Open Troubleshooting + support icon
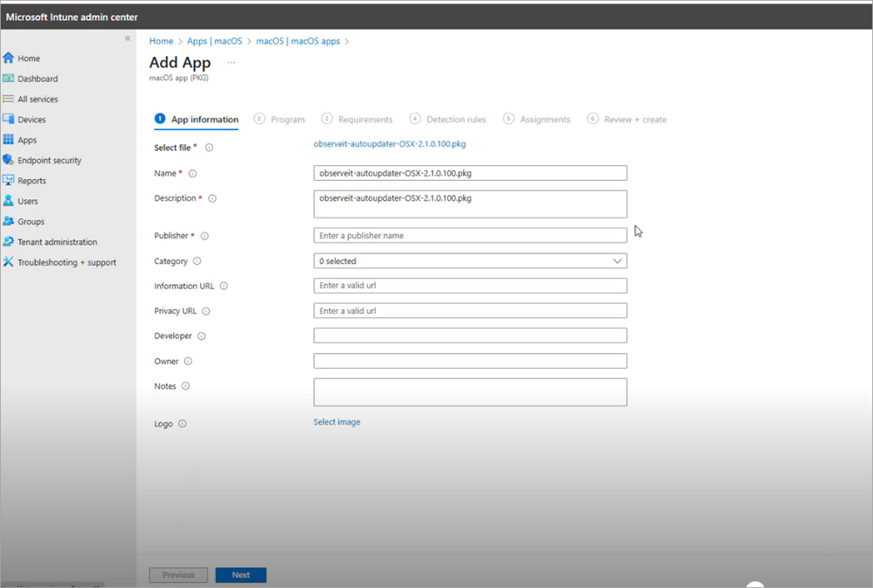The width and height of the screenshot is (873, 588). click(9, 262)
